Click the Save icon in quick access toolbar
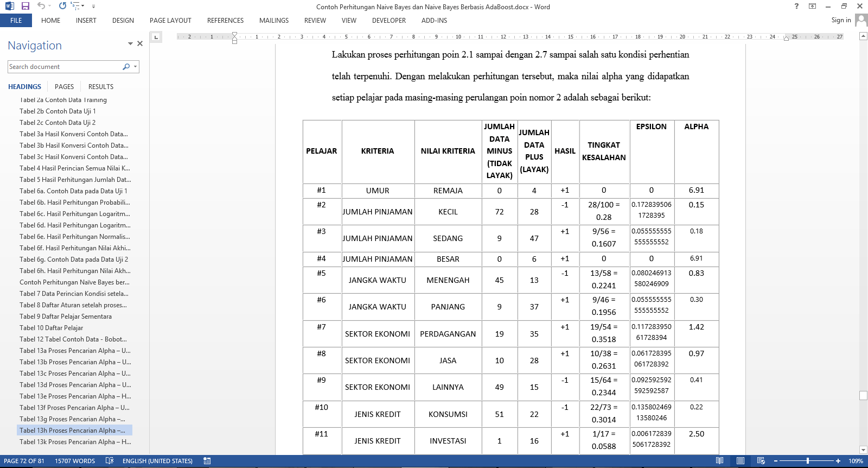The width and height of the screenshot is (868, 468). [x=25, y=6]
